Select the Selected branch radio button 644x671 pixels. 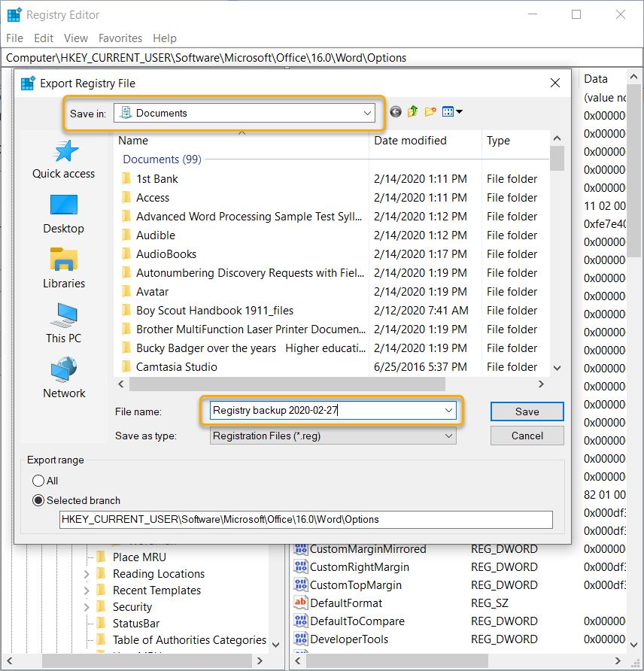(38, 500)
